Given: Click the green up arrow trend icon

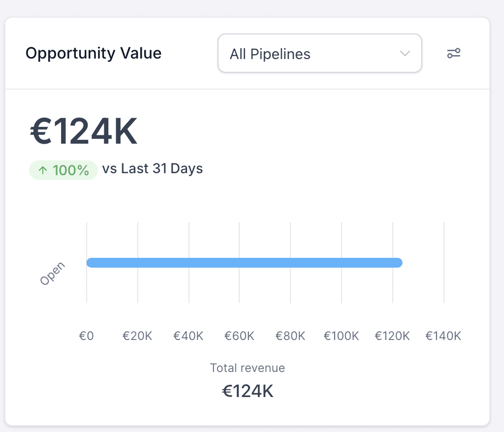Looking at the screenshot, I should click(43, 170).
